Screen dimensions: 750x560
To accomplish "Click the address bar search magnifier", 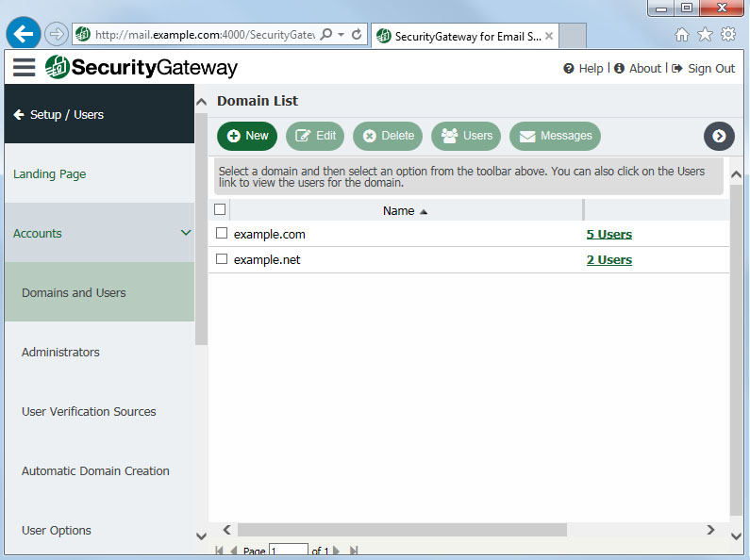I will tap(326, 34).
